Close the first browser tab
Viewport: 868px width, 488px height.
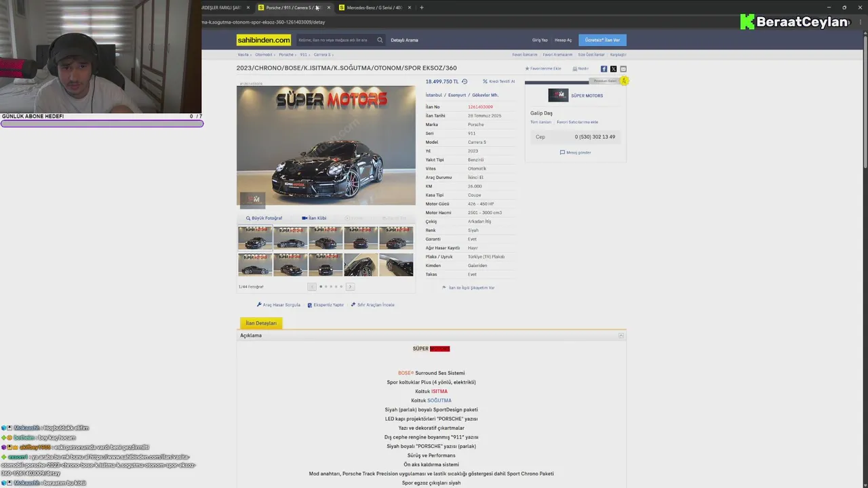[248, 7]
